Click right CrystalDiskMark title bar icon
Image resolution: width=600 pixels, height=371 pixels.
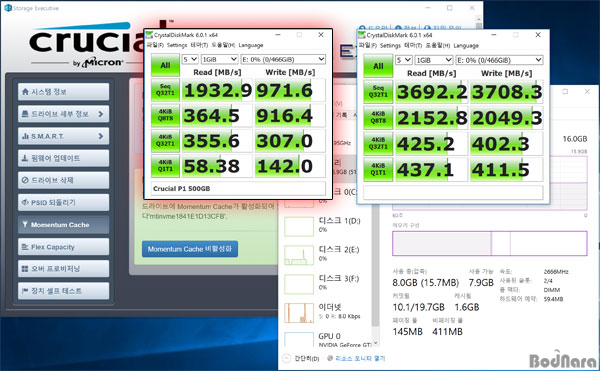pos(362,35)
